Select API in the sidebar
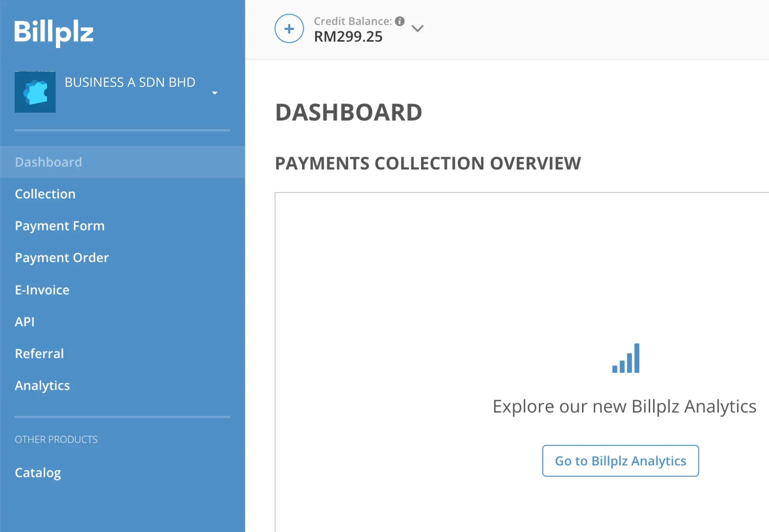The width and height of the screenshot is (769, 532). [x=122, y=322]
